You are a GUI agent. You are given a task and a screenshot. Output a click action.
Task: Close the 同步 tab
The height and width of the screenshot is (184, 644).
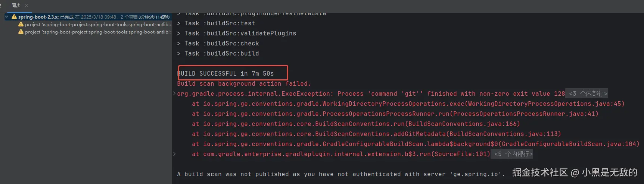(x=27, y=6)
